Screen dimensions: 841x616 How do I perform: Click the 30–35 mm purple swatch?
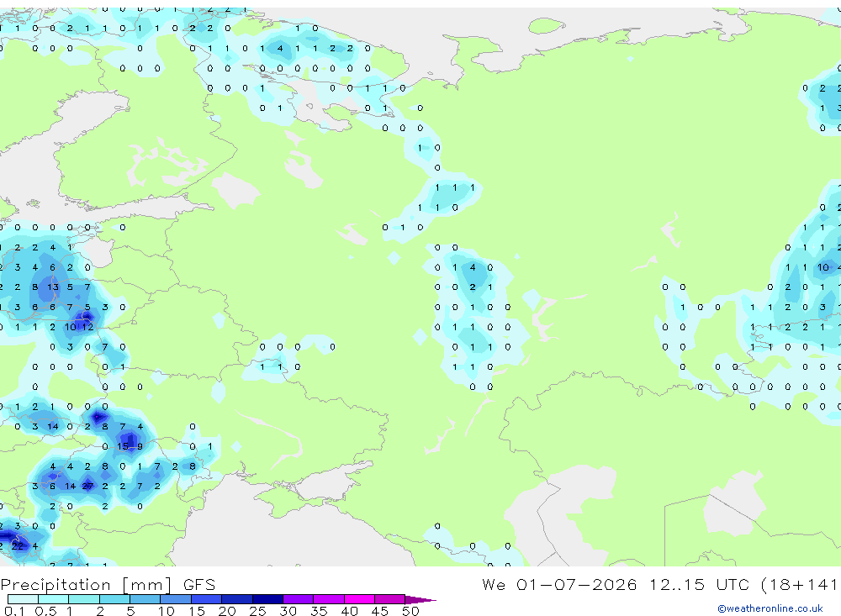(x=299, y=599)
